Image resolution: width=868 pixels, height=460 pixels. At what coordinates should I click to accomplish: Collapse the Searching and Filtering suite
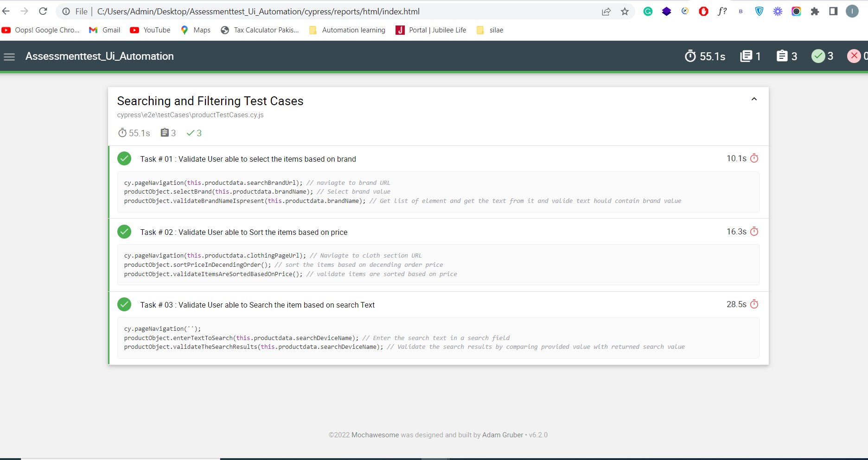tap(754, 99)
